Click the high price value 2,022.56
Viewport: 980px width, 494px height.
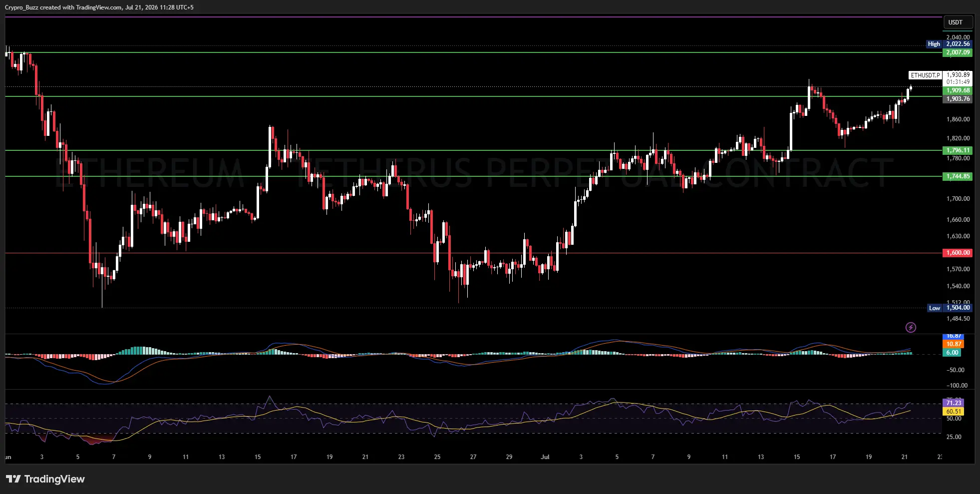click(x=958, y=44)
